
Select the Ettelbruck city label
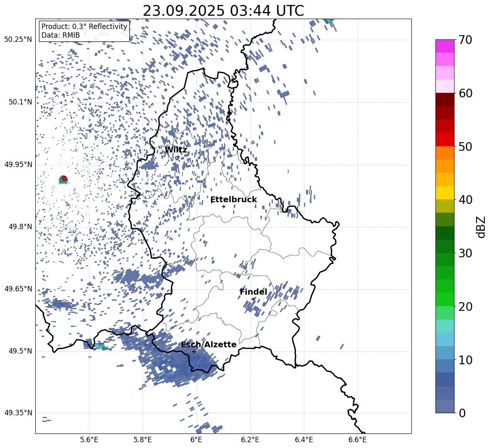coord(233,200)
